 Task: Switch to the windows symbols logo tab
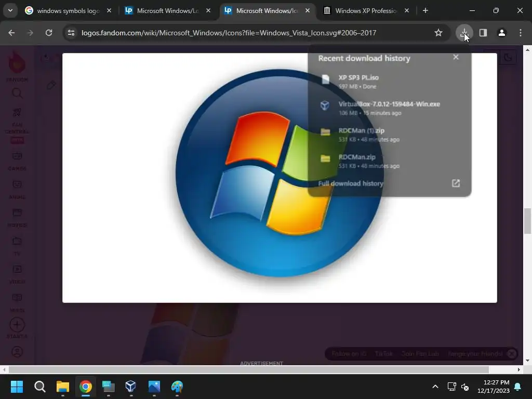(x=68, y=10)
